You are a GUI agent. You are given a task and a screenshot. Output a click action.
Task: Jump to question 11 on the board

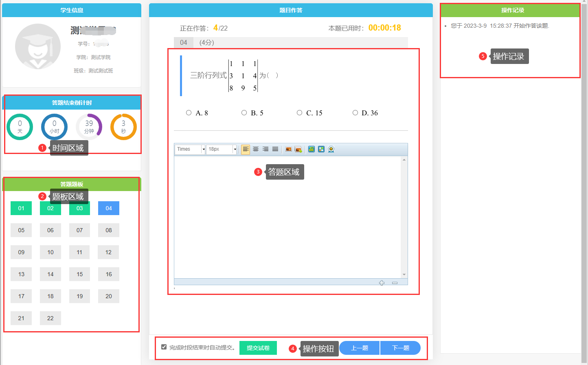point(79,252)
